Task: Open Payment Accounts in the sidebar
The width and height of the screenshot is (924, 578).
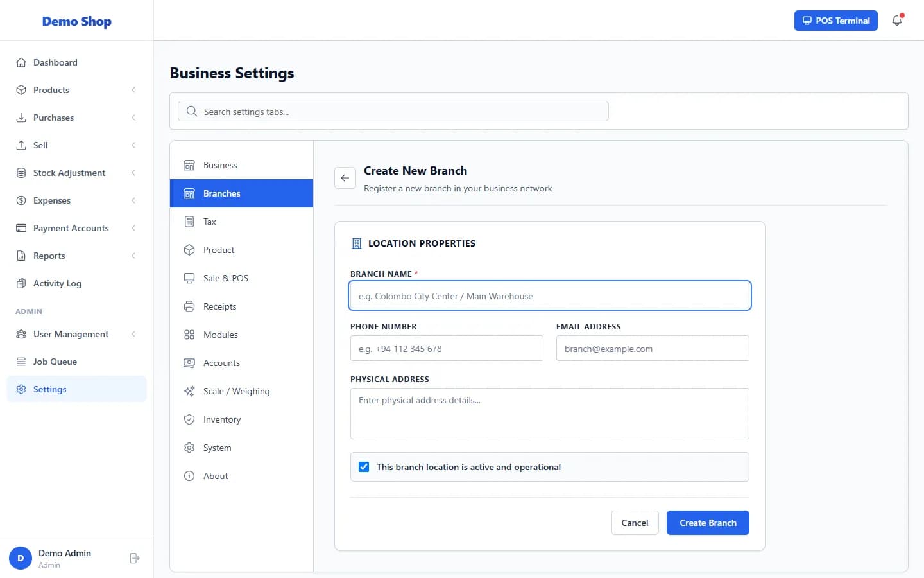Action: [76, 228]
